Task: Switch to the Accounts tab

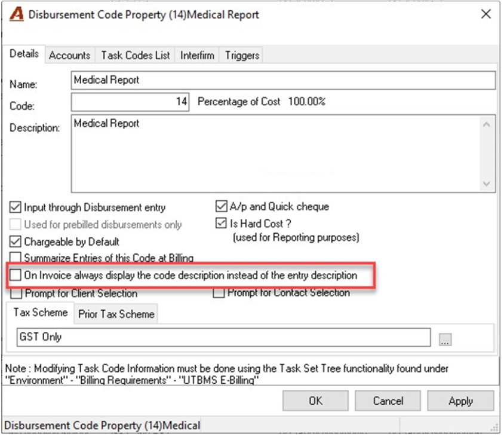Action: (x=70, y=56)
